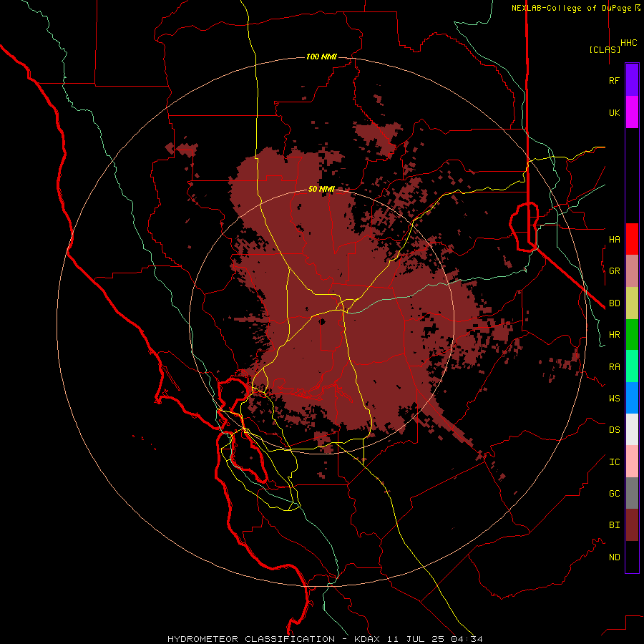Click the ND black legend swatch
Image resolution: width=644 pixels, height=644 pixels.
point(632,557)
